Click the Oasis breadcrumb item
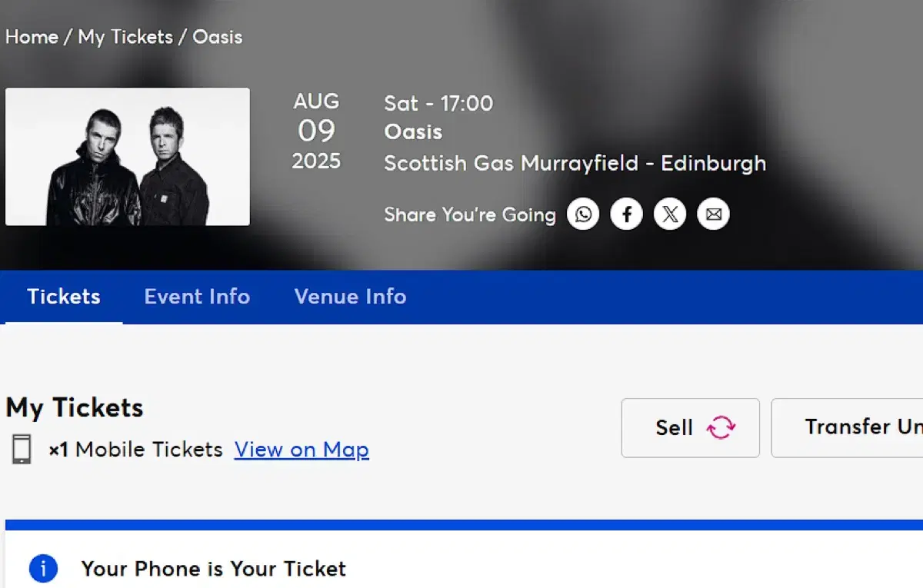The height and width of the screenshot is (588, 923). point(218,37)
